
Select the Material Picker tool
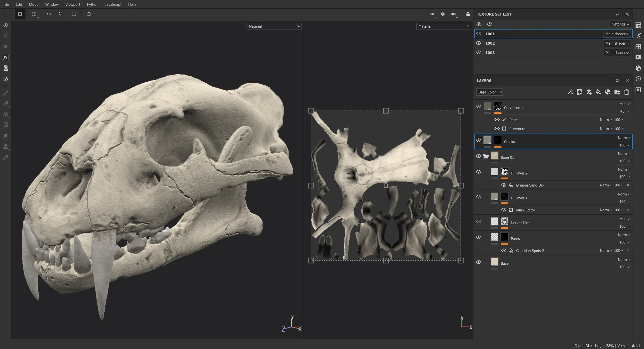[x=5, y=157]
